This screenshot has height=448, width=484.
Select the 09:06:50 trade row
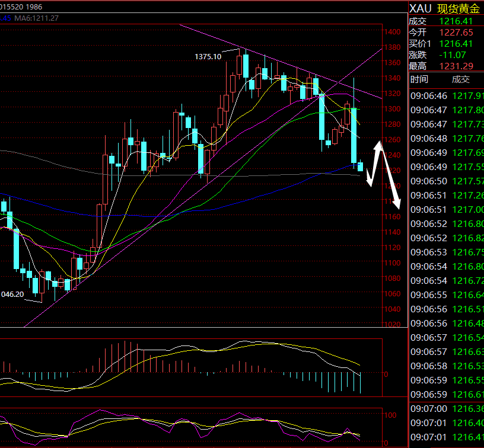447,181
